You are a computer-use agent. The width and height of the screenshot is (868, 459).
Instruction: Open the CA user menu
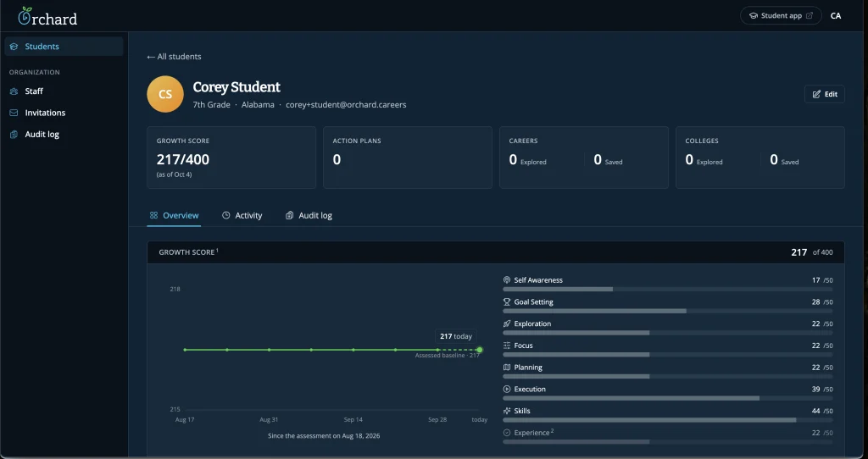[x=835, y=15]
